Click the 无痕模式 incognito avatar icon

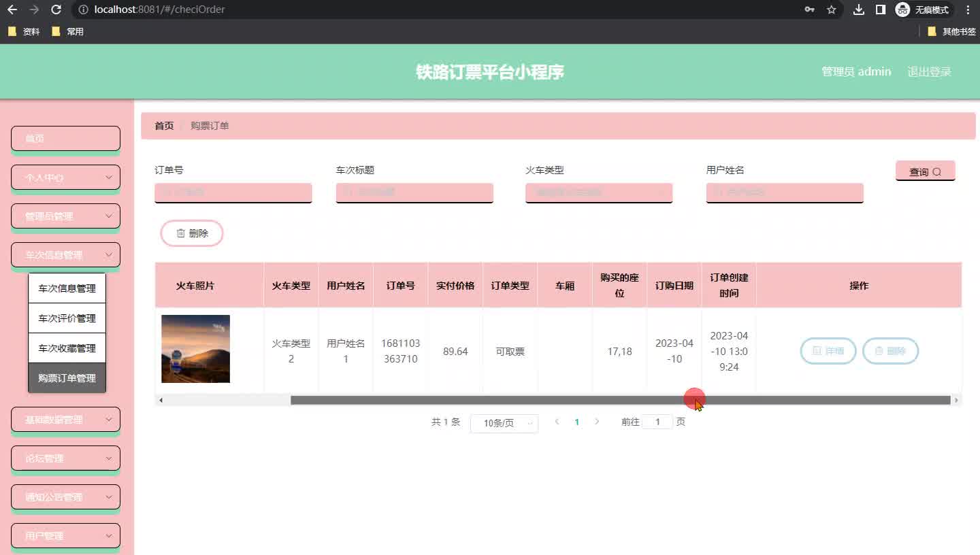pos(902,10)
